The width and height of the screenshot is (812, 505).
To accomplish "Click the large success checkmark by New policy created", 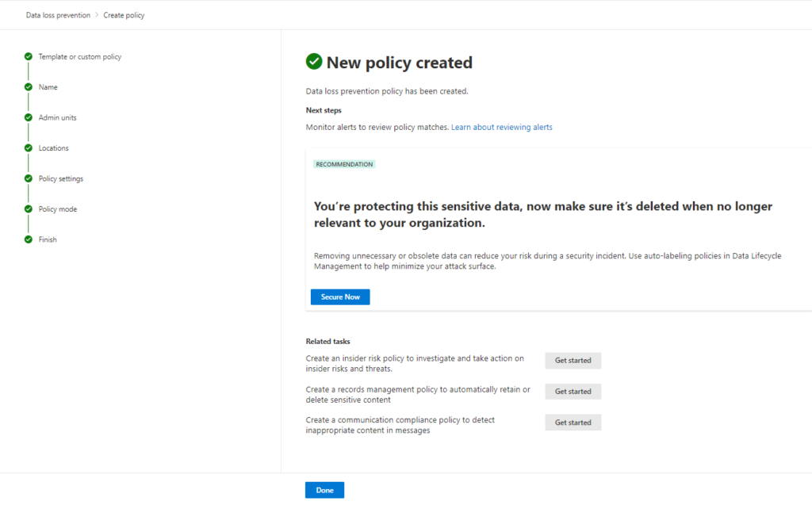I will click(x=314, y=63).
